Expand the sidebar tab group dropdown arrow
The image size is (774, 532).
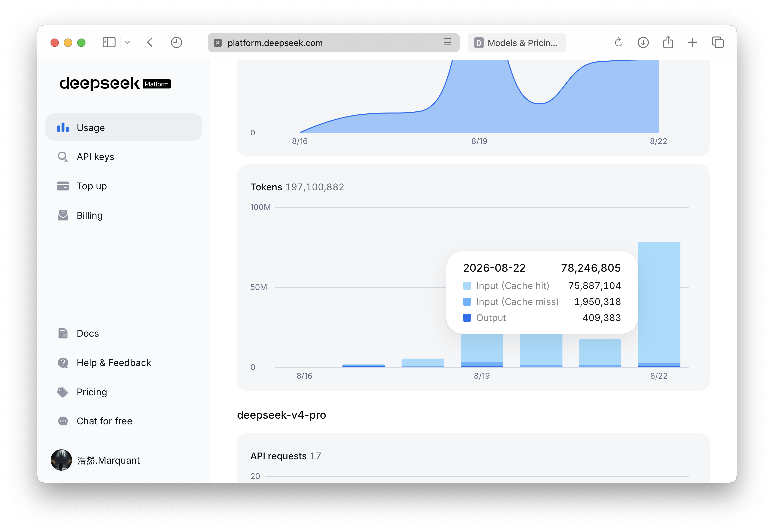[x=127, y=43]
